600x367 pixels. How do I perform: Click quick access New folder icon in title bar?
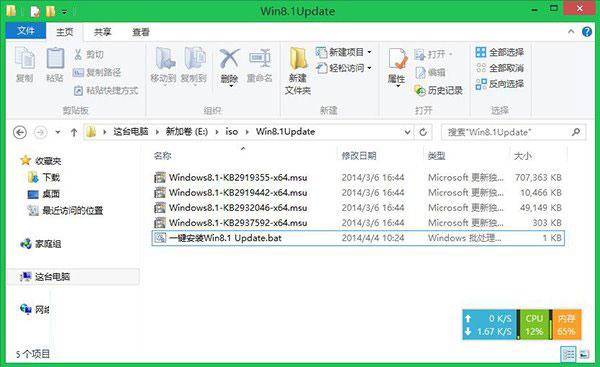50,11
